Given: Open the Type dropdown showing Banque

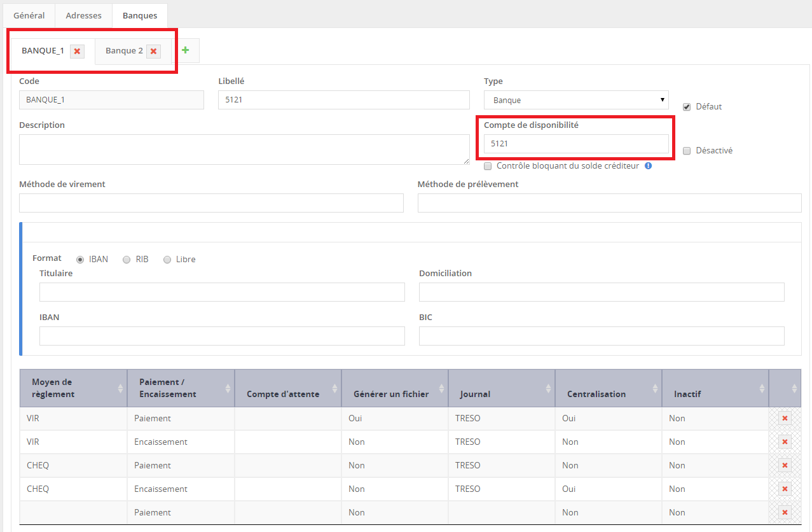Looking at the screenshot, I should [575, 100].
